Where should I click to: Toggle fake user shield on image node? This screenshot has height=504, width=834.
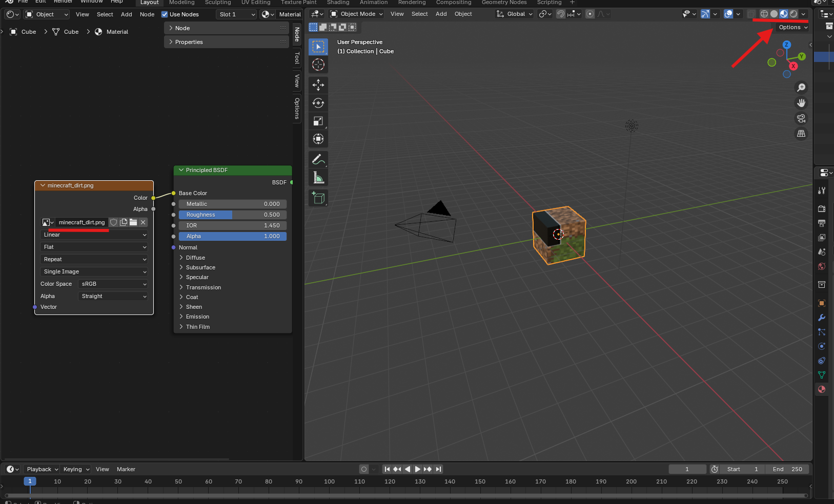pyautogui.click(x=114, y=222)
